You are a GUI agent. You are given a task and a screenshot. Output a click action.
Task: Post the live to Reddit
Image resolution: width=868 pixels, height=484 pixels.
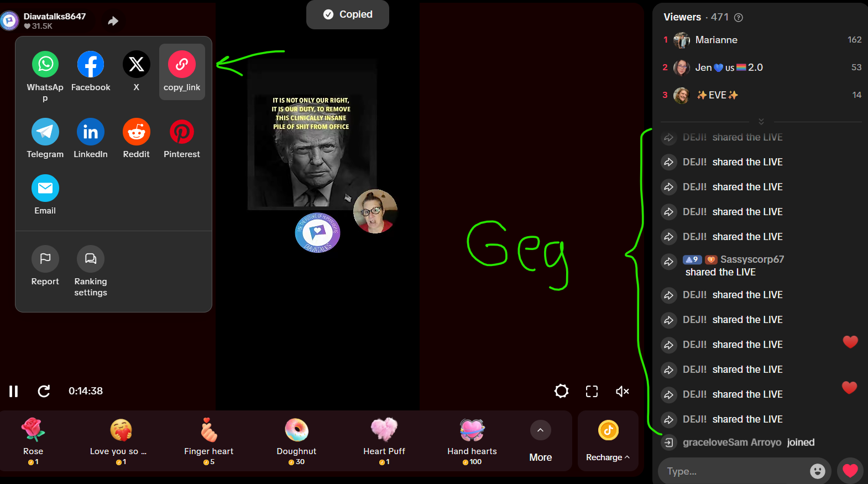click(x=136, y=132)
